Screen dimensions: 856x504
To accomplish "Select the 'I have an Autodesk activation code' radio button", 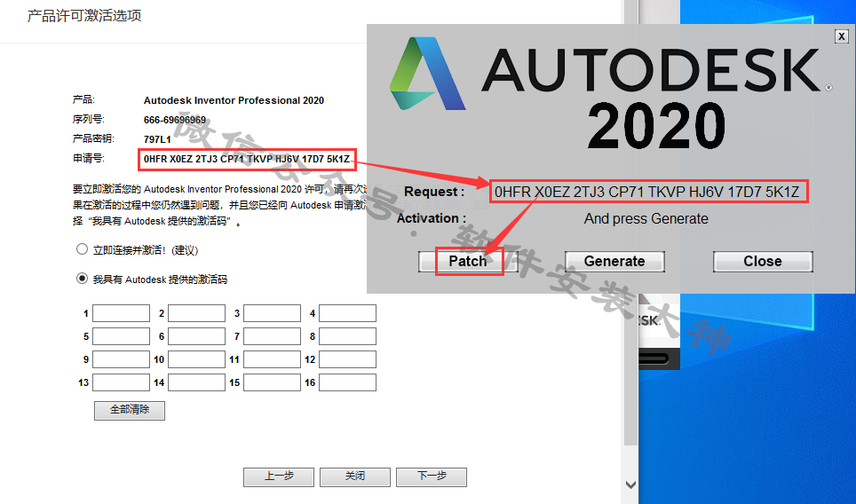I will 82,279.
